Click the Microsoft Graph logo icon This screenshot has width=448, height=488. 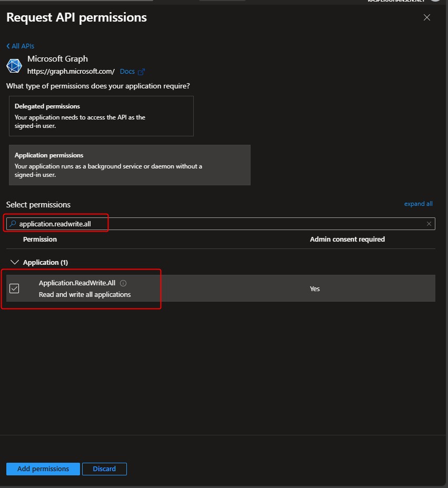click(x=14, y=65)
